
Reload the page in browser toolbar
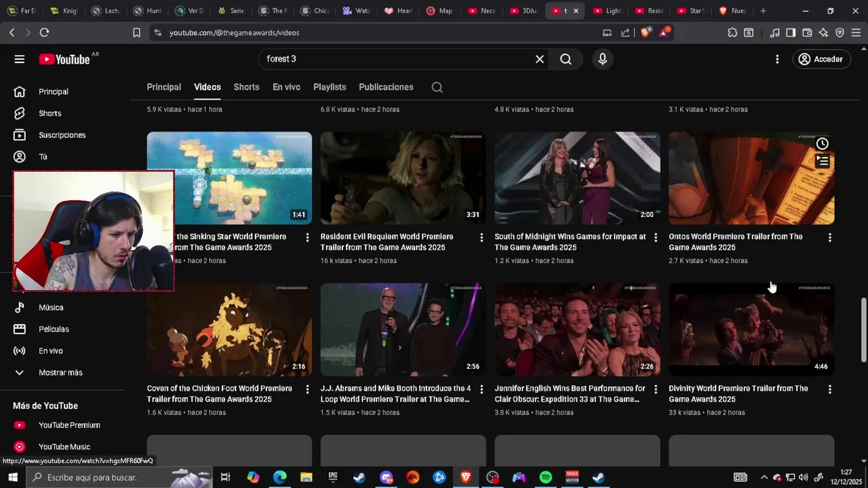(x=44, y=33)
